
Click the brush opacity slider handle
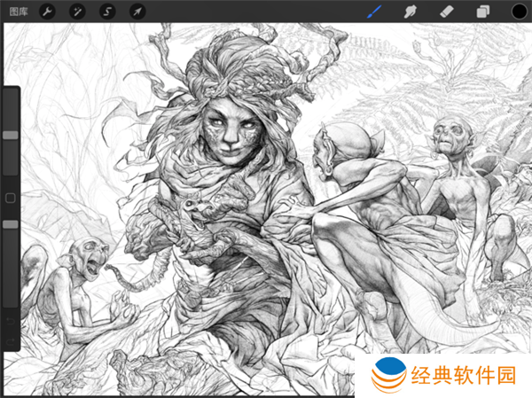coord(11,224)
